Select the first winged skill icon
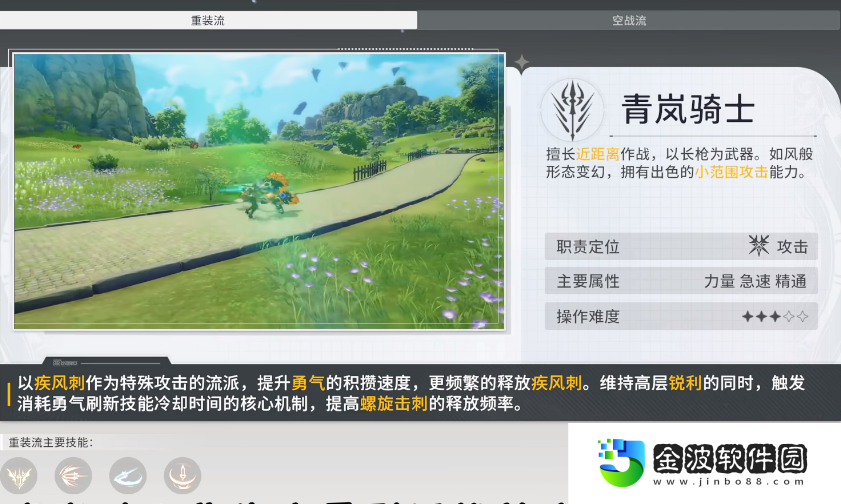The width and height of the screenshot is (841, 504). point(19,476)
